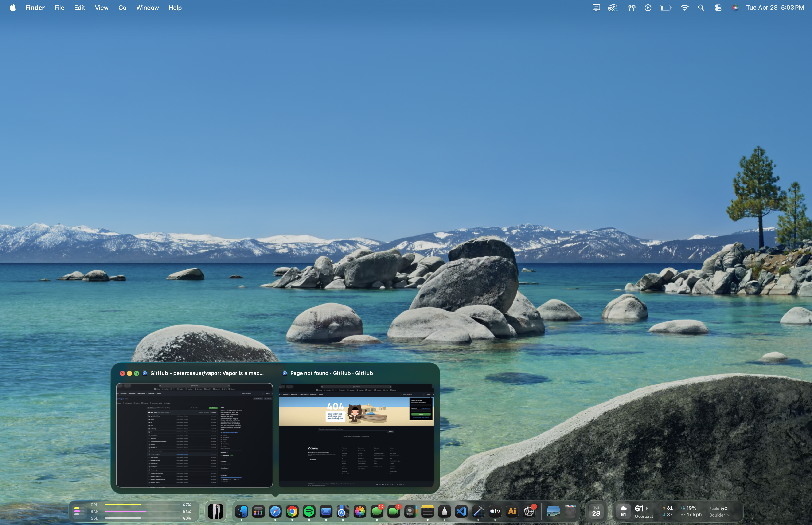
Task: Open date and time notification panel
Action: pyautogui.click(x=775, y=8)
